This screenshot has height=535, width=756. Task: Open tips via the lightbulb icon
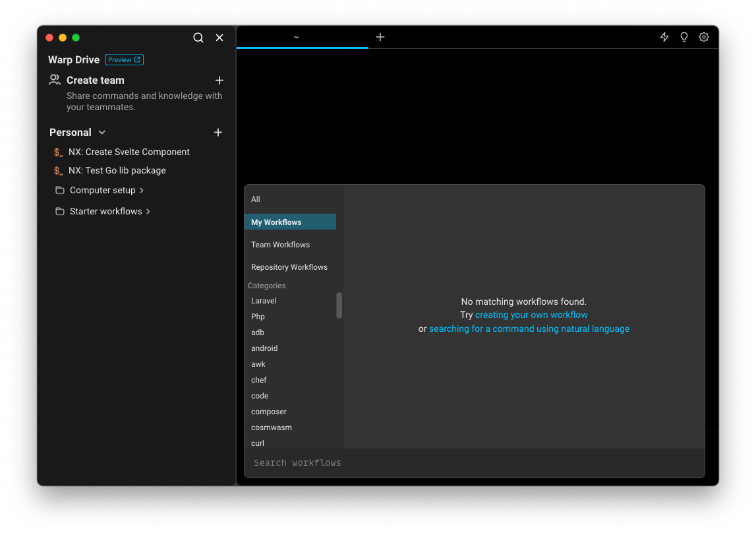click(683, 37)
